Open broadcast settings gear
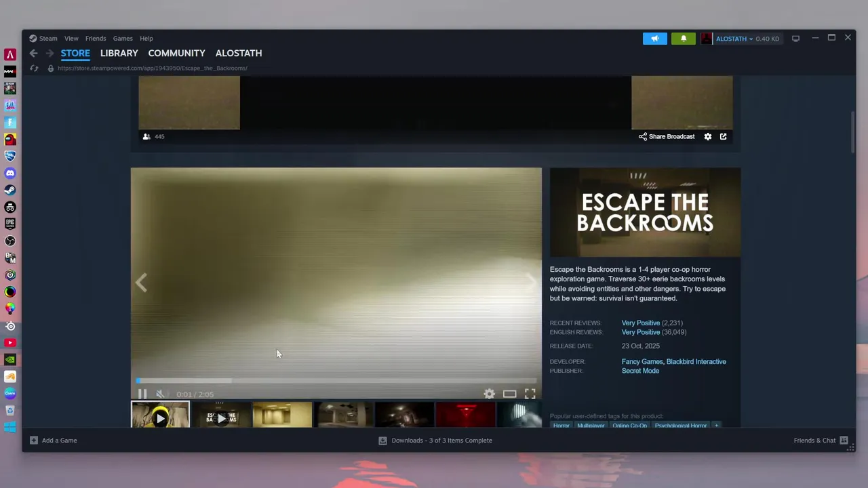This screenshot has height=488, width=868. pyautogui.click(x=708, y=136)
